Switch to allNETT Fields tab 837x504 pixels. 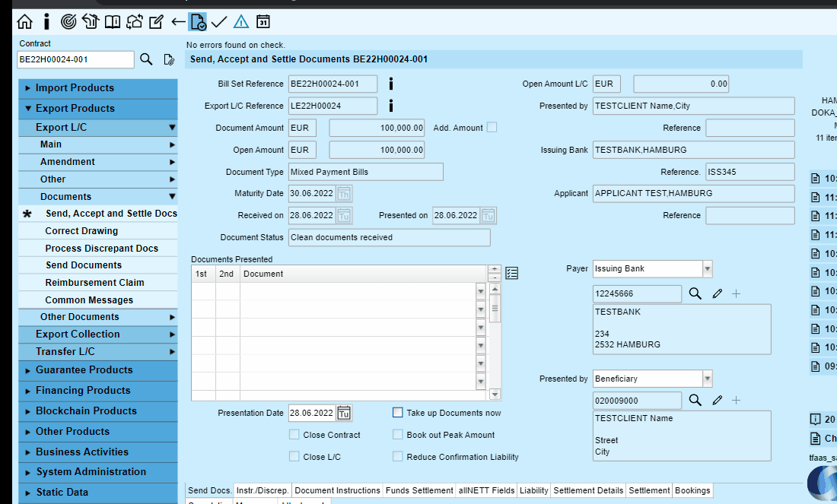pyautogui.click(x=487, y=490)
